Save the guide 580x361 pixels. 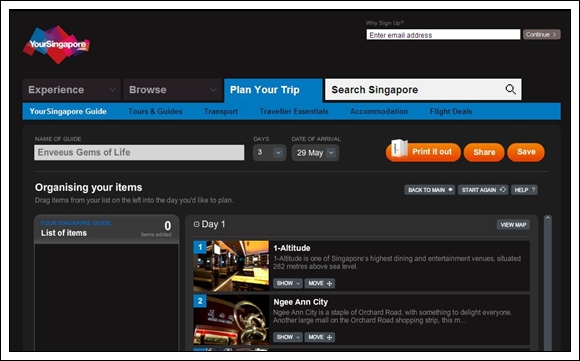(526, 152)
